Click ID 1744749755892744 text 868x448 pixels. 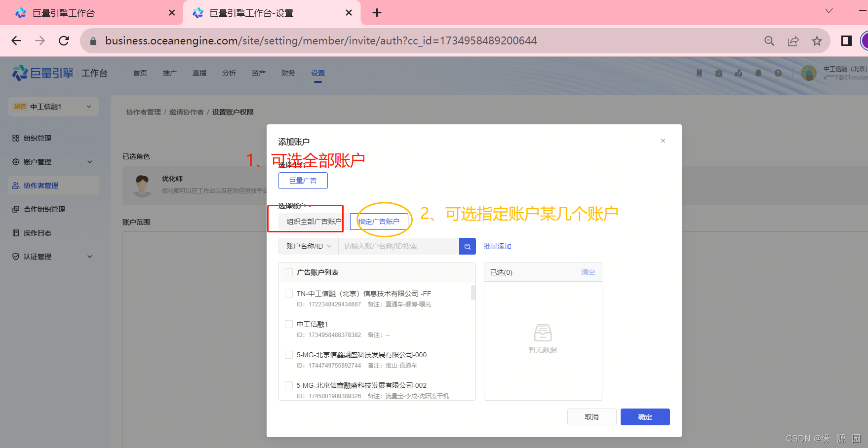tap(329, 366)
